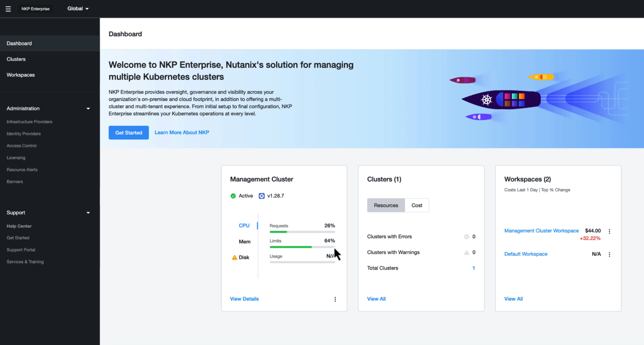Viewport: 644px width, 345px height.
Task: Click the Total Clusters count number
Action: [473, 268]
